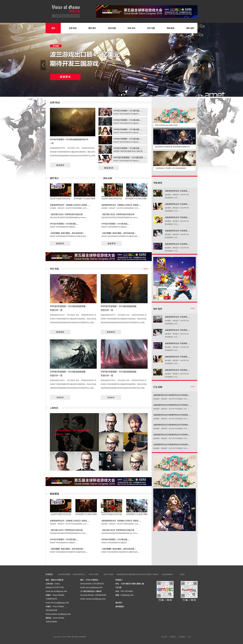Click 阅读更多 button in 活动·会展 section
Image resolution: width=243 pixels, height=644 pixels.
pyautogui.click(x=111, y=244)
